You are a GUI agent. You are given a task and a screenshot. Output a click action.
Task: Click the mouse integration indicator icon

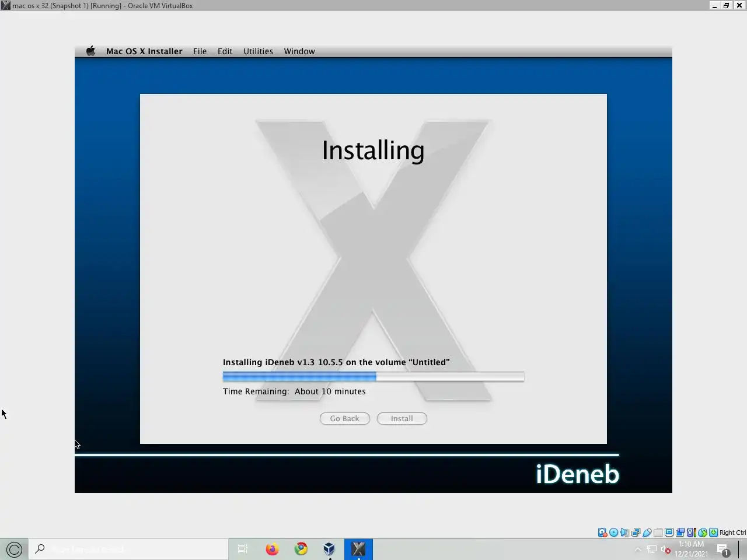[x=703, y=533]
